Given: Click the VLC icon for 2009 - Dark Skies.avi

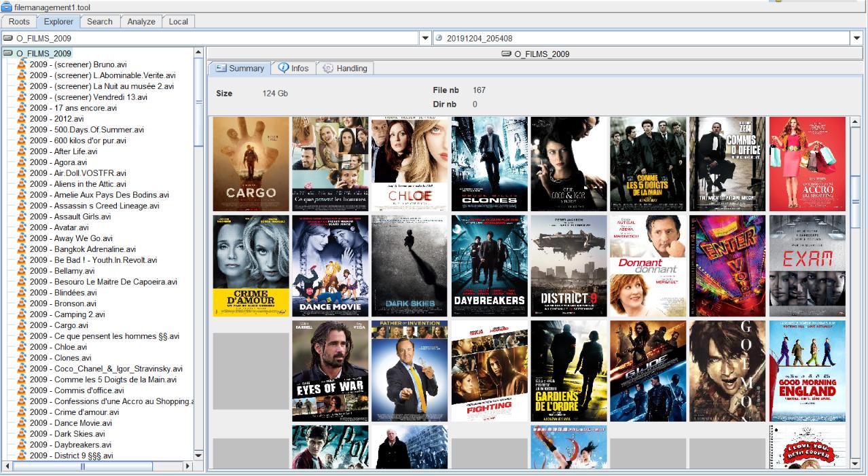Looking at the screenshot, I should (22, 434).
